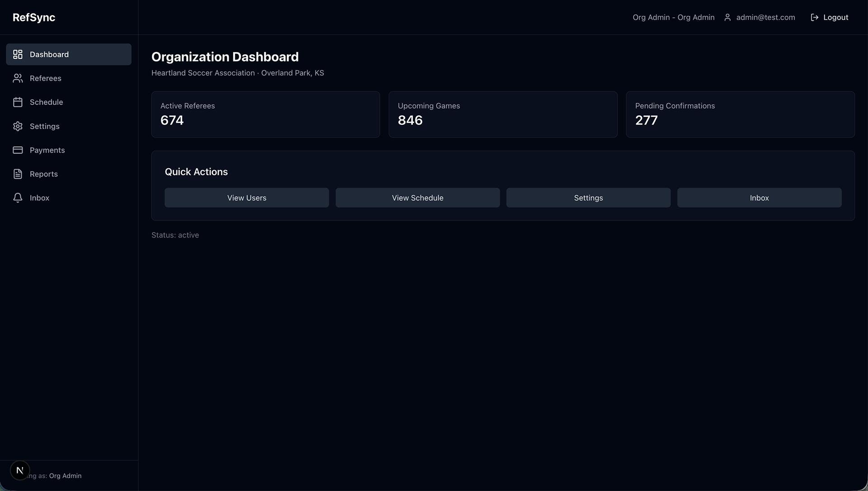Select Reports from the sidebar navigation
This screenshot has height=491, width=868.
[x=43, y=174]
